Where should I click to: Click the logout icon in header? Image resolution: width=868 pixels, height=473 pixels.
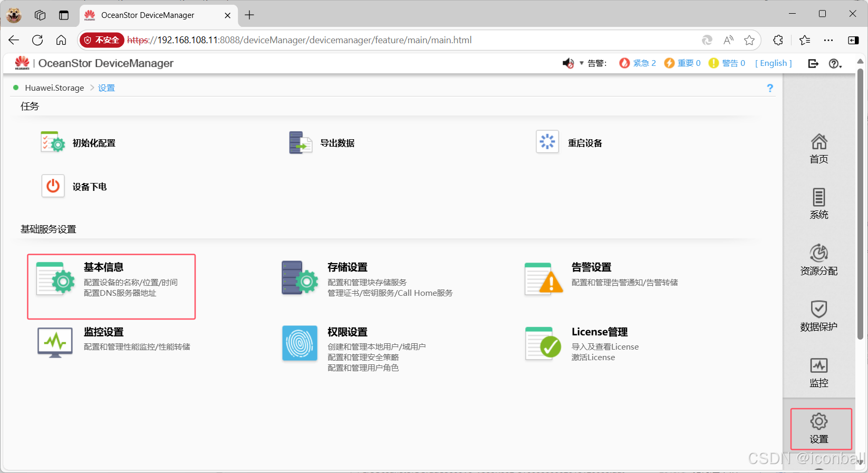[813, 63]
